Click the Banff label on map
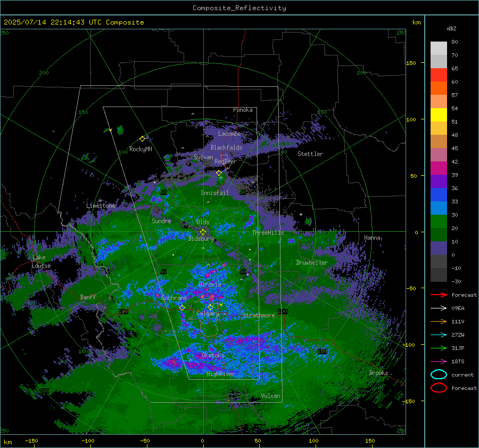This screenshot has width=479, height=448. [88, 297]
